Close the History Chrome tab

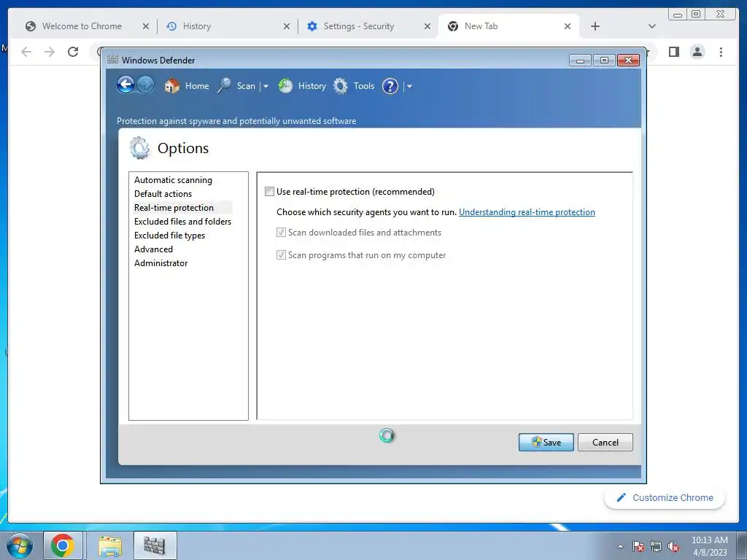coord(287,26)
